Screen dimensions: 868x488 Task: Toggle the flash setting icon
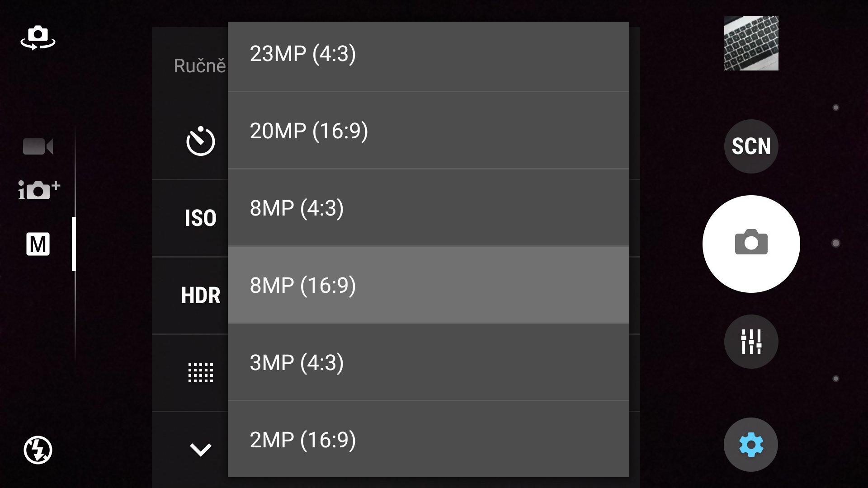pyautogui.click(x=38, y=450)
